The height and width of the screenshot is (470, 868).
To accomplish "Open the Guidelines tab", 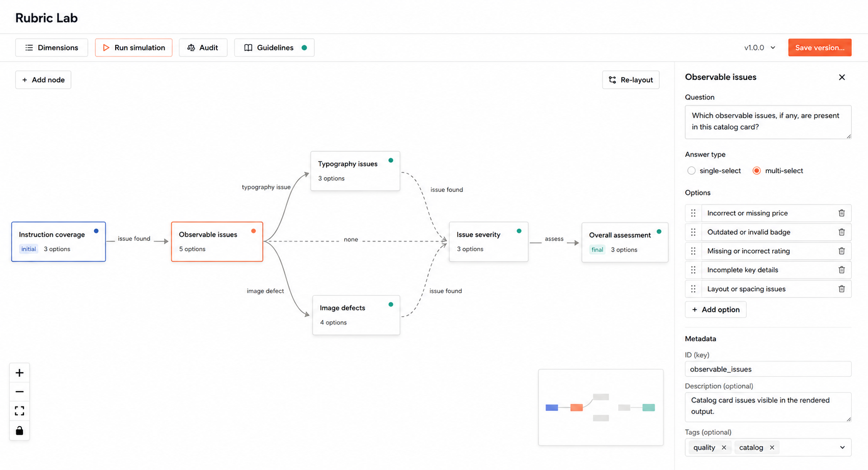I will pyautogui.click(x=274, y=47).
